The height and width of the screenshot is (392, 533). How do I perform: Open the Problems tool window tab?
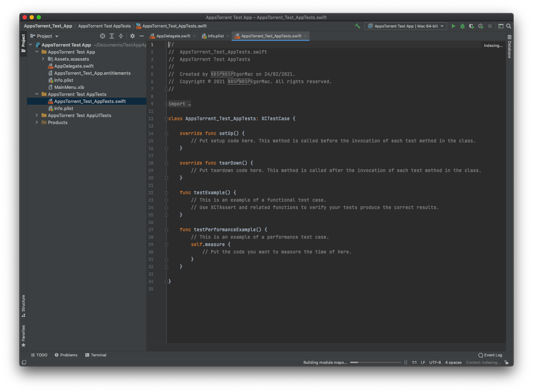tap(66, 355)
